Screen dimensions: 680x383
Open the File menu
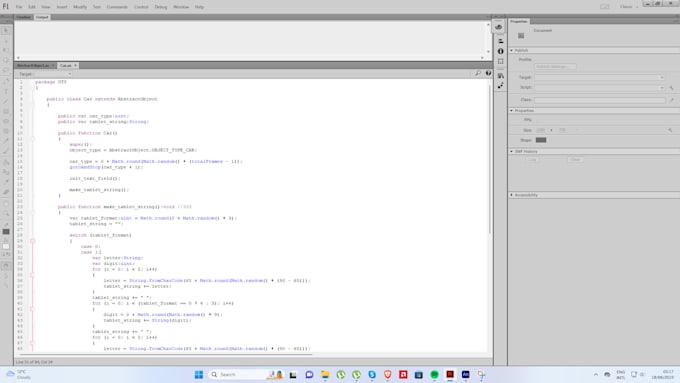click(19, 7)
